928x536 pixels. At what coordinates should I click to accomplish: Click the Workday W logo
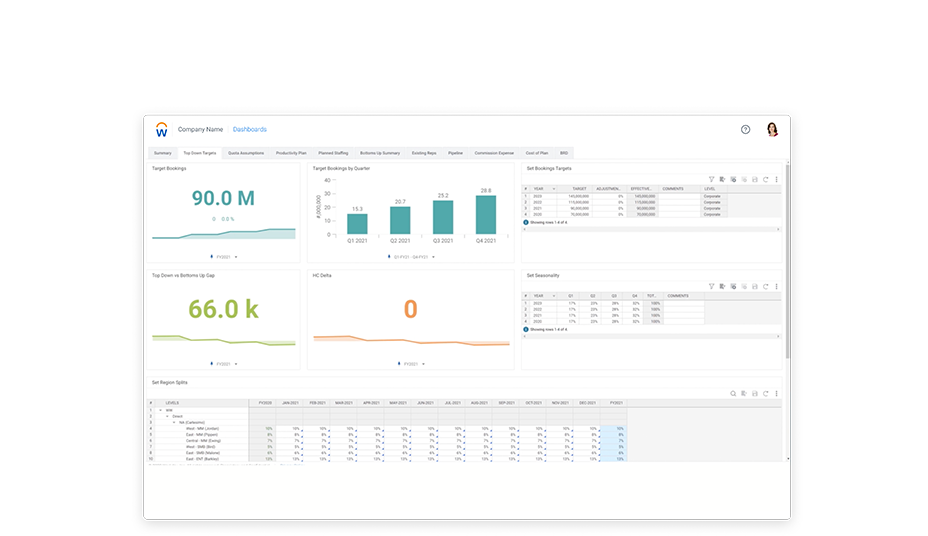(x=162, y=130)
